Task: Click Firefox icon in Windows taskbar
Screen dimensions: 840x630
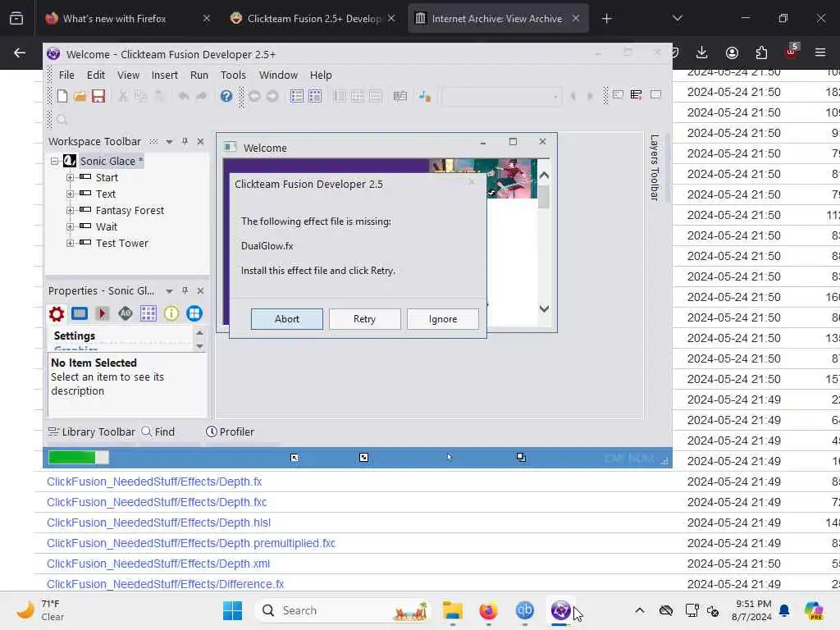Action: coord(488,610)
